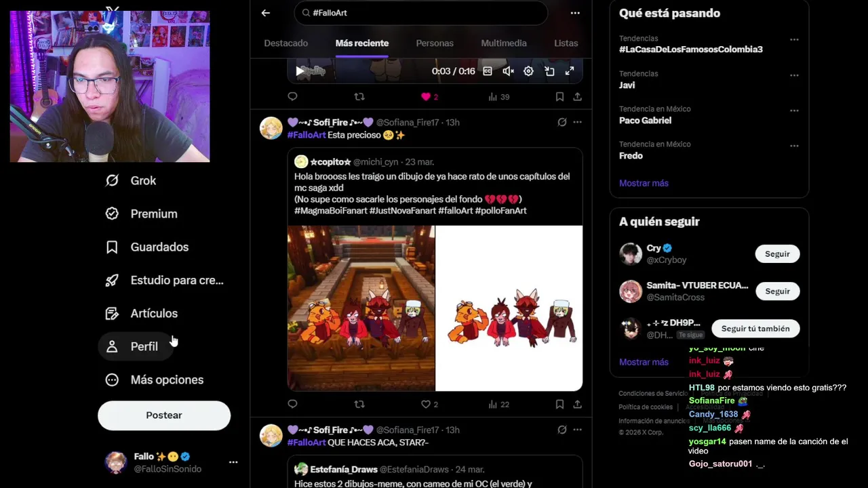The width and height of the screenshot is (868, 488).
Task: Show more trends under Fredo
Action: click(x=644, y=183)
